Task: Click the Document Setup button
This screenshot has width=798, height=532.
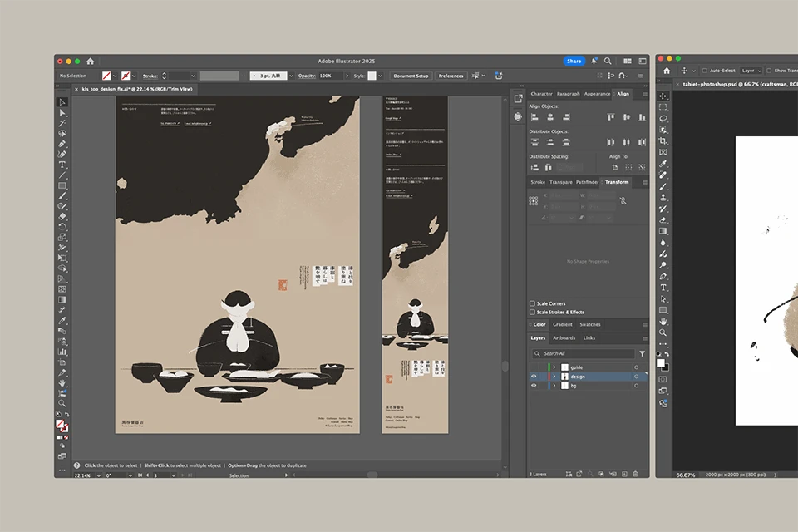Action: pyautogui.click(x=411, y=76)
